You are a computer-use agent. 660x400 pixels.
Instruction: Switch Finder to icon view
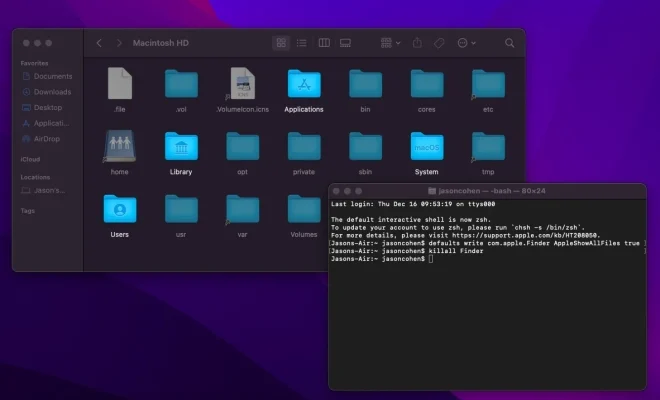281,43
